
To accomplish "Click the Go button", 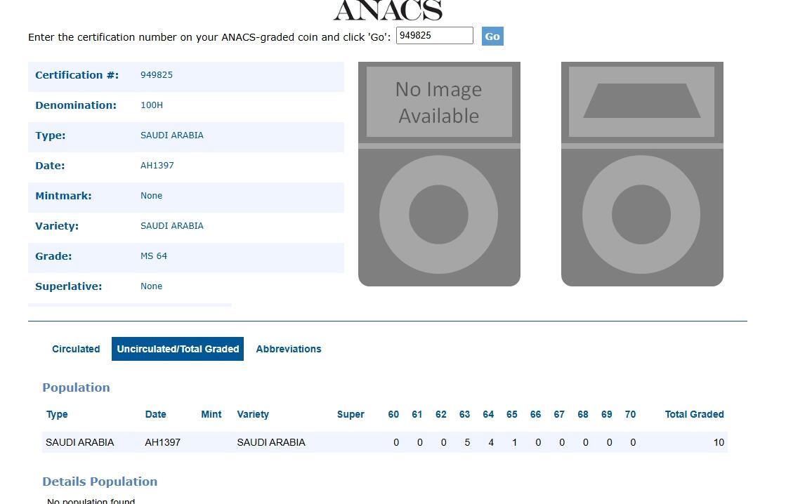I will click(492, 37).
